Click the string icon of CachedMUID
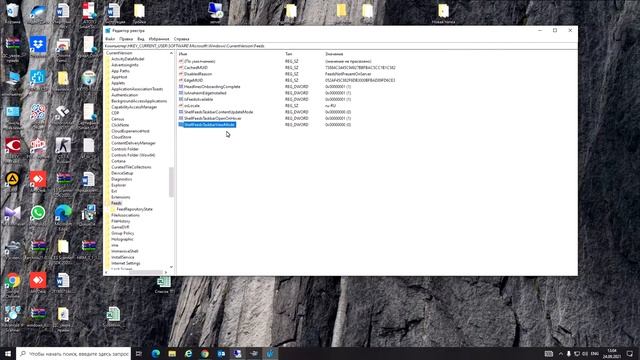Viewport: 640px width, 360px height. pyautogui.click(x=181, y=68)
